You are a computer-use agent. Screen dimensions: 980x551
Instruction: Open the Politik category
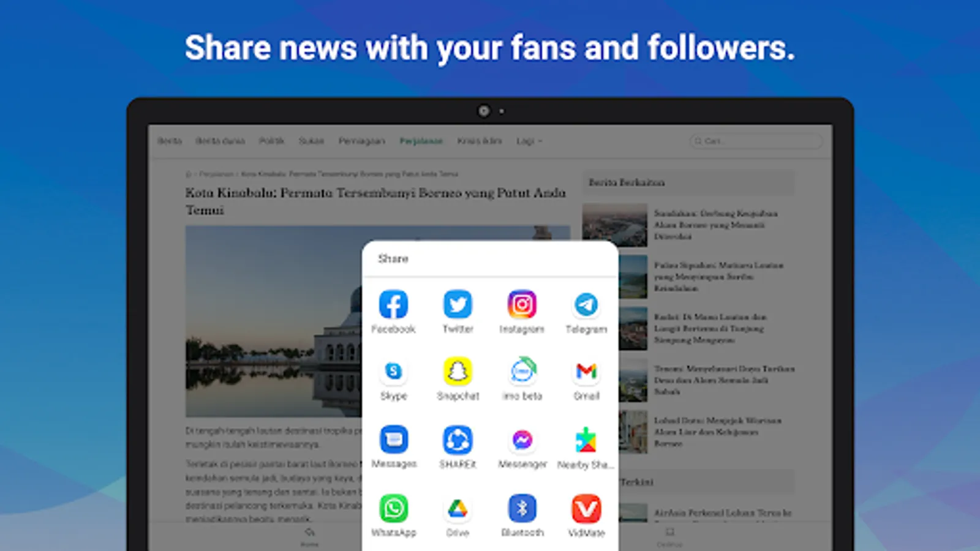pos(271,141)
